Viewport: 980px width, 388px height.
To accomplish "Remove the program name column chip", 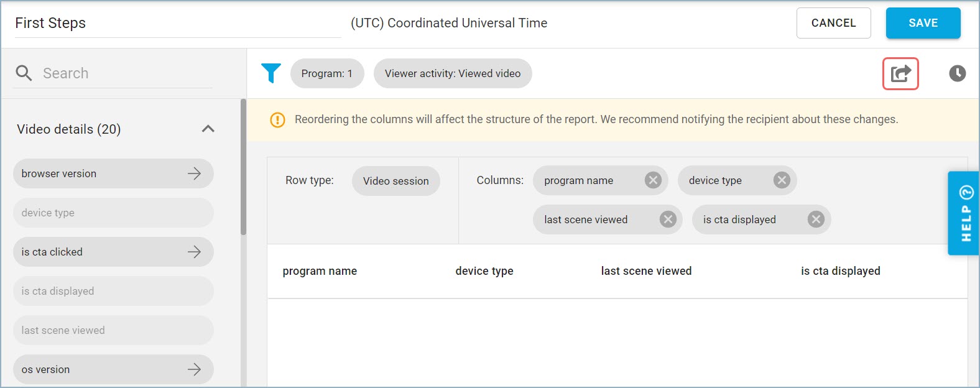I will click(653, 180).
